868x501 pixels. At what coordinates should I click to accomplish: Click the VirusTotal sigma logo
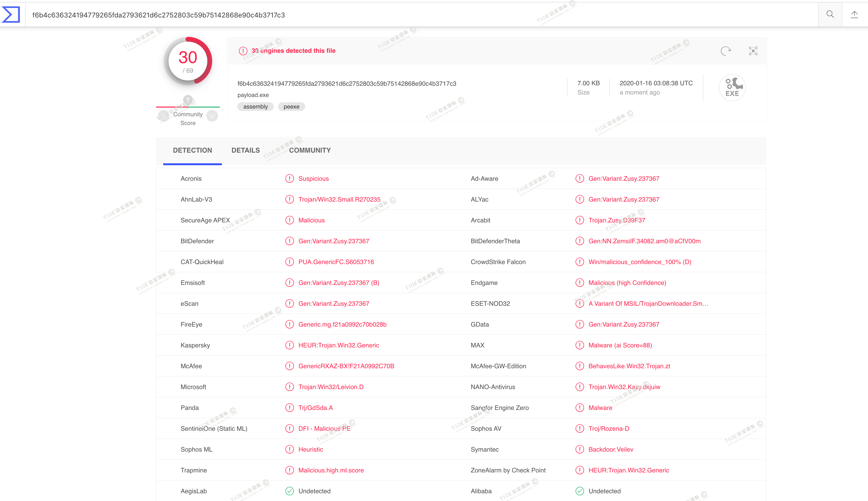pyautogui.click(x=11, y=15)
